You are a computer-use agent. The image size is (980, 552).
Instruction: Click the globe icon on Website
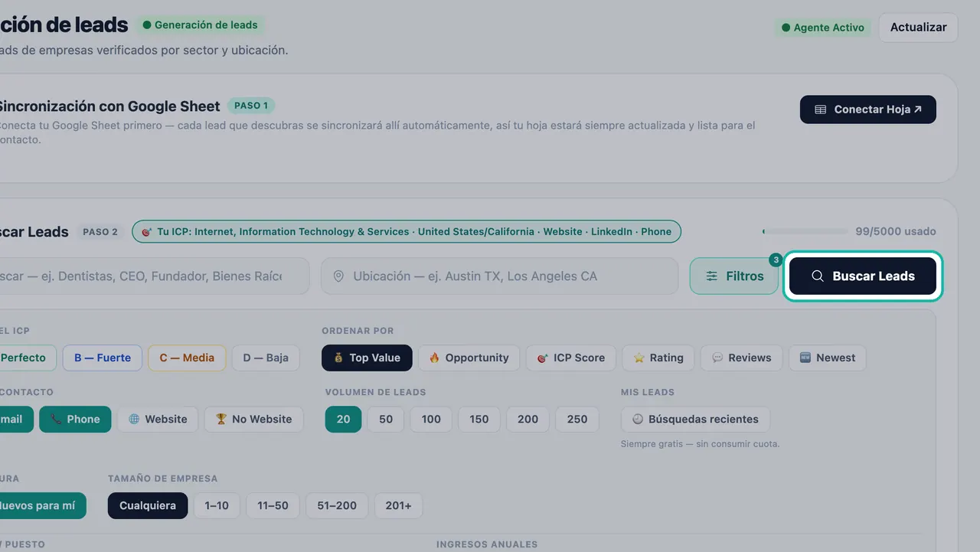(134, 419)
